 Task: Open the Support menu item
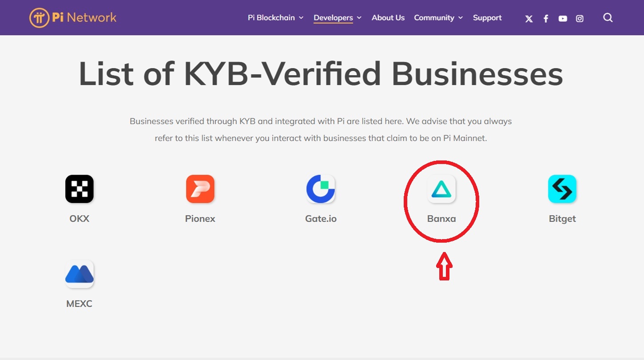(x=487, y=18)
